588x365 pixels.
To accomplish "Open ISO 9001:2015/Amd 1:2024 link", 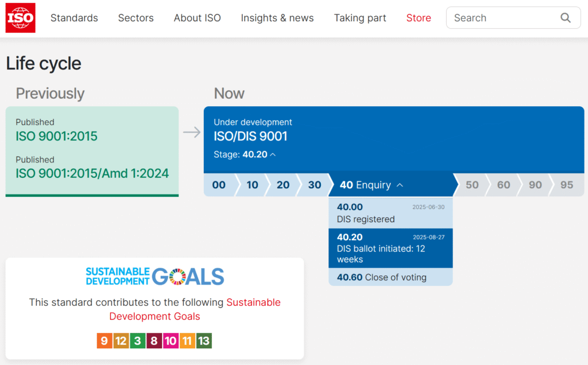I will 92,173.
